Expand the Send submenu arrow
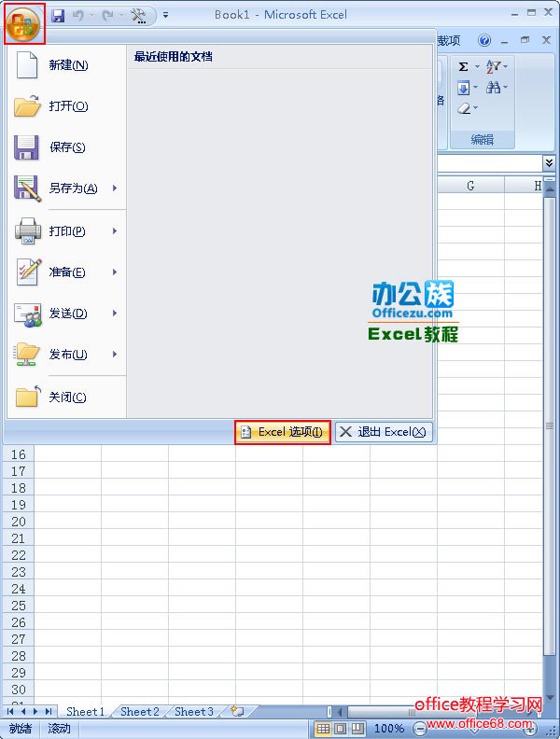Viewport: 560px width, 739px height. click(x=115, y=313)
